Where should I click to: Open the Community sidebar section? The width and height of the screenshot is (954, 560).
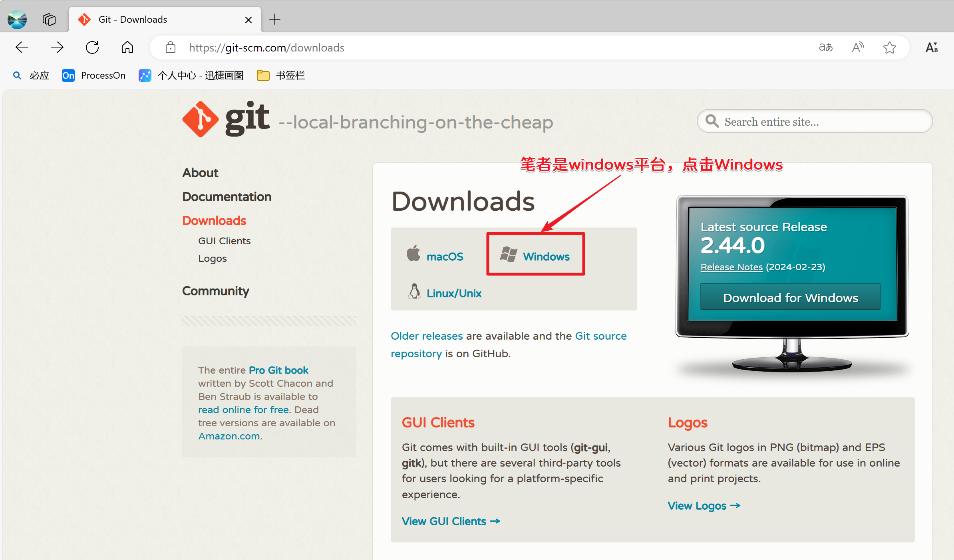click(x=215, y=291)
